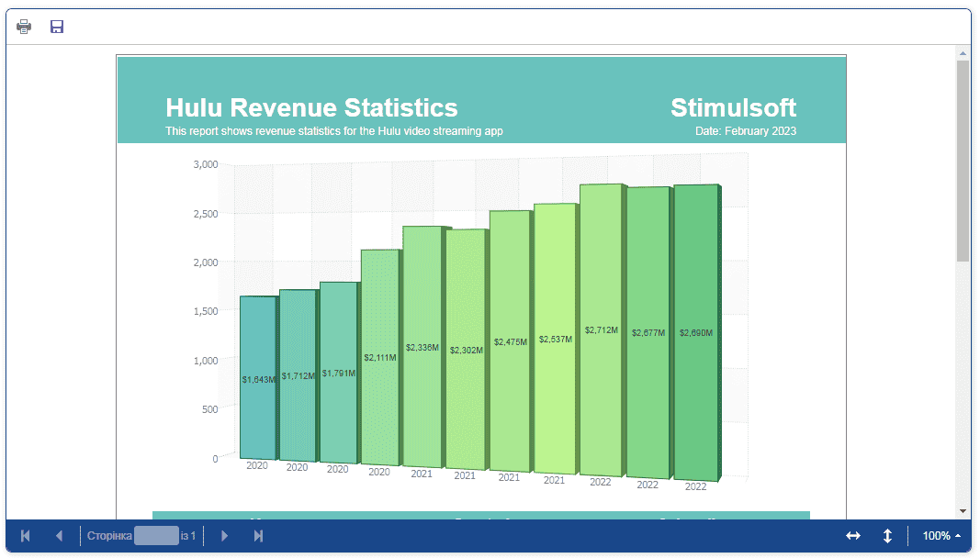Click the 500 axis label
This screenshot has height=558, width=980.
pyautogui.click(x=210, y=409)
